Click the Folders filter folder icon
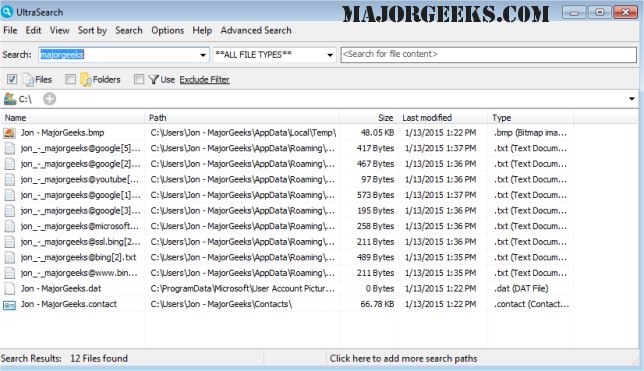The image size is (644, 371). [x=86, y=79]
